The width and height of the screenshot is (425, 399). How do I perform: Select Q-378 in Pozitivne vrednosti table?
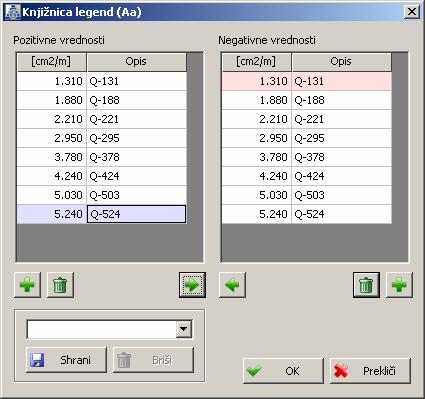click(x=137, y=157)
